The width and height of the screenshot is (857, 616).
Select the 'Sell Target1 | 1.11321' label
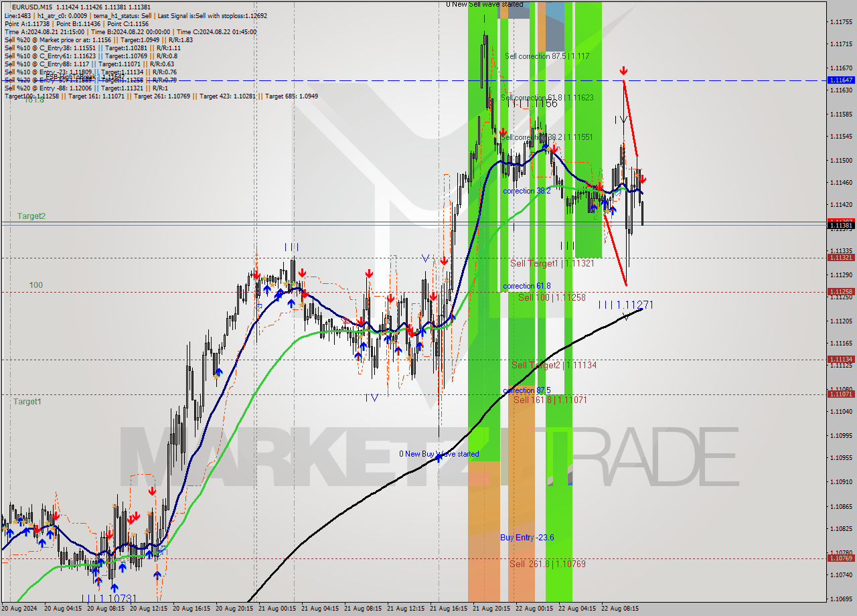point(552,263)
